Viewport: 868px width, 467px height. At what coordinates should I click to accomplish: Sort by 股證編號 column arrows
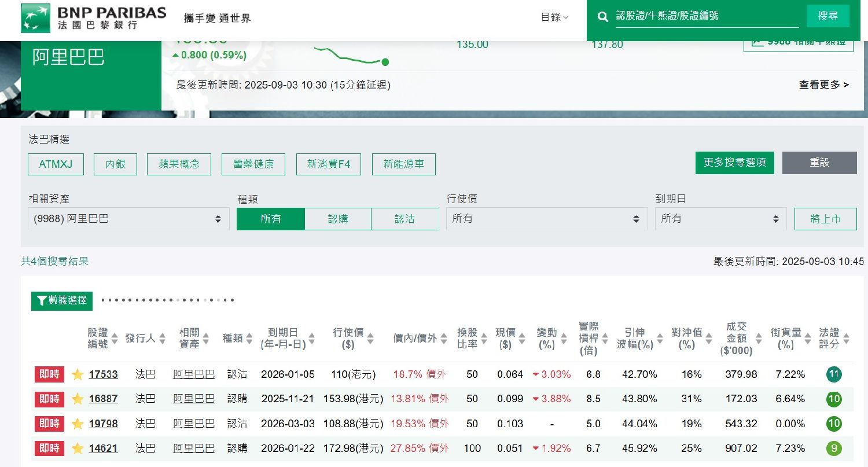coord(115,339)
